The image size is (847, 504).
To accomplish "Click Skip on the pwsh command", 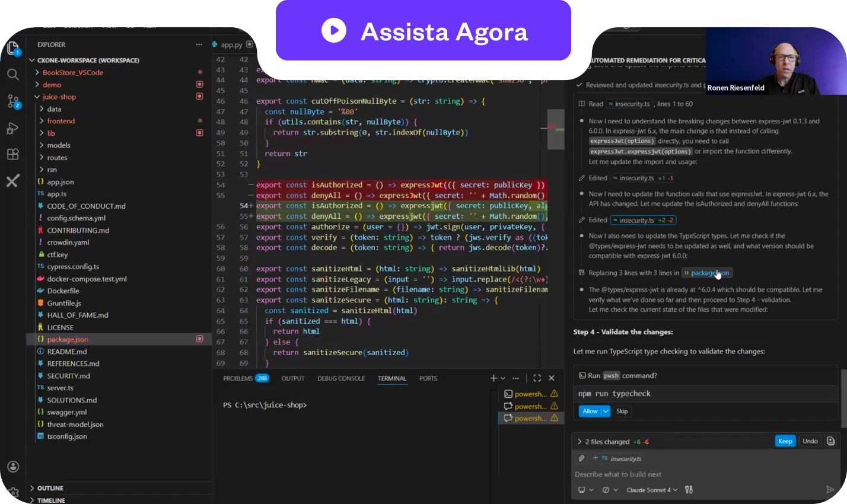I will pos(622,411).
